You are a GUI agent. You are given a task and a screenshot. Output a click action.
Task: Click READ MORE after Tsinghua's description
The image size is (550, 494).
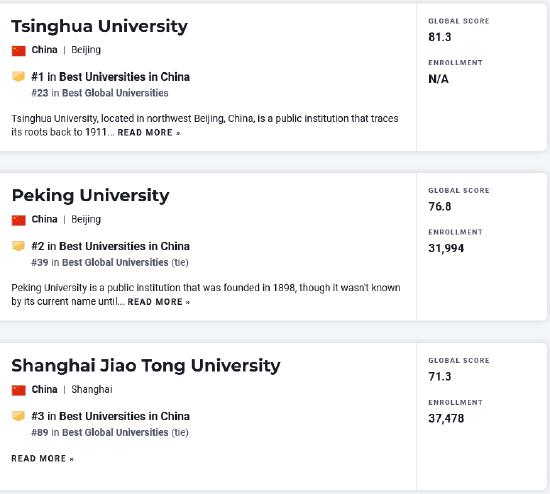click(x=149, y=133)
